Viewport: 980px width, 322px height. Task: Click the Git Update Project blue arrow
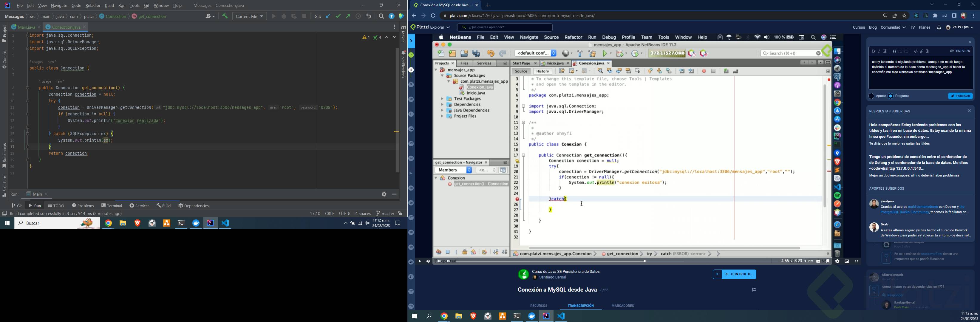click(x=328, y=16)
